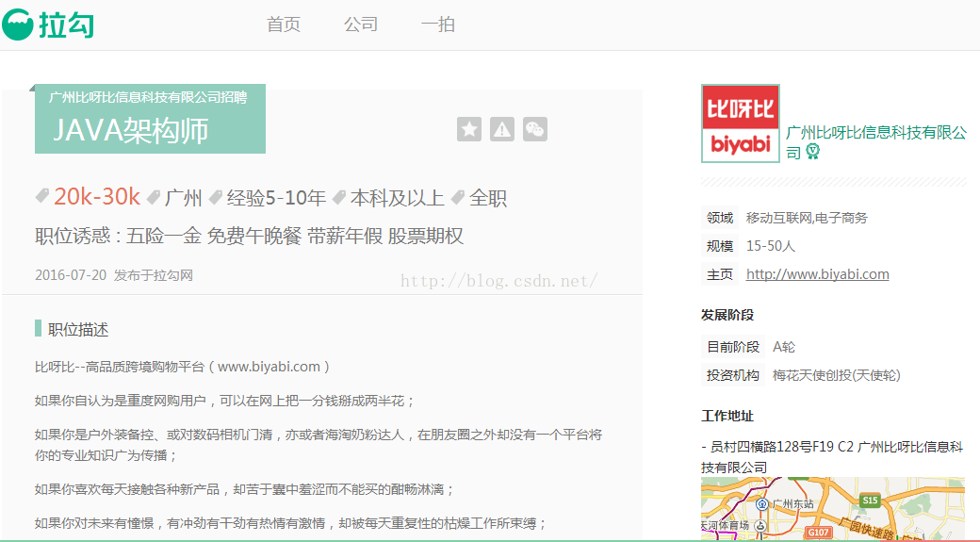Share the job via WeChat icon
The height and width of the screenshot is (542, 980).
pos(535,129)
